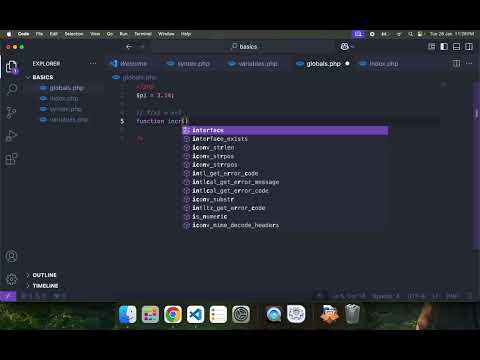480x360 pixels.
Task: Open Google Chrome from the Dock
Action: tap(173, 314)
